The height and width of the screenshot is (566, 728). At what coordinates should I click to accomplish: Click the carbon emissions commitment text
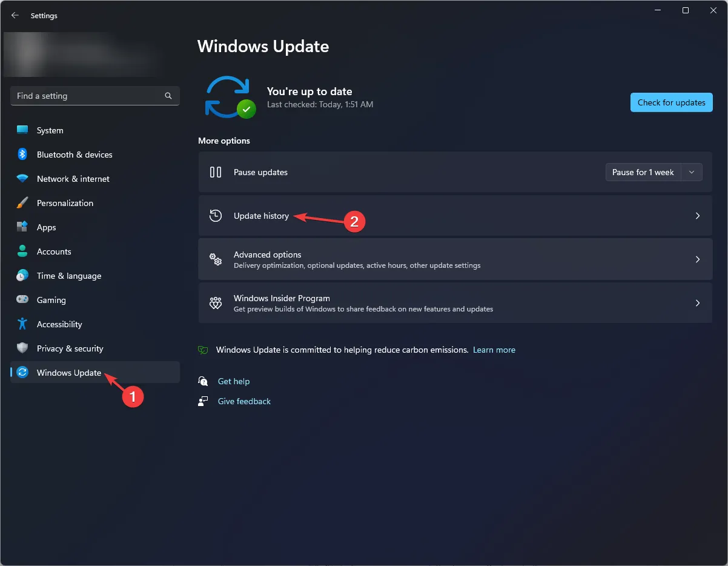point(342,350)
